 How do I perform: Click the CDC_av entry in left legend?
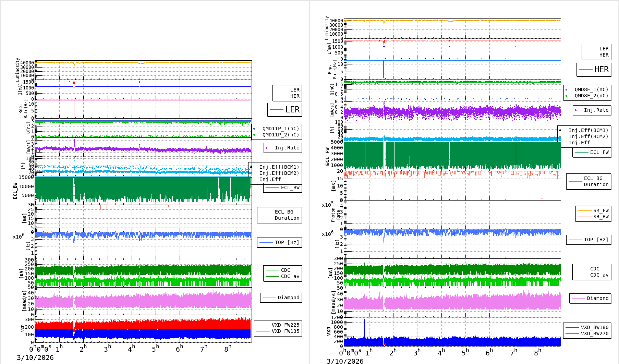(290, 276)
